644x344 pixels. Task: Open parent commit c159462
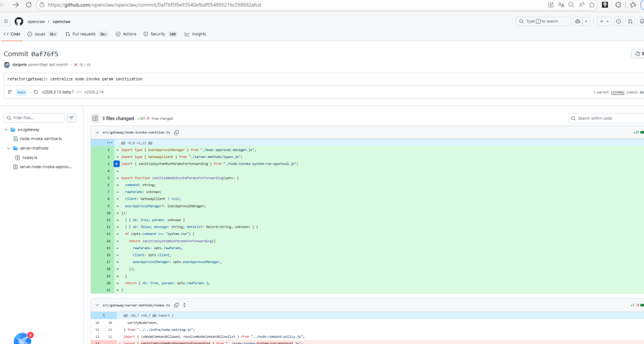tap(617, 92)
